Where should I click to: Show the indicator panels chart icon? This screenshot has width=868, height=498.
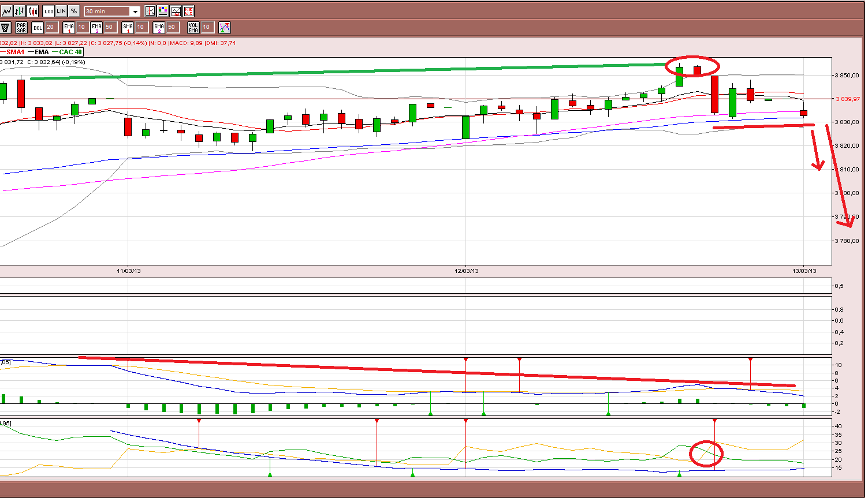[176, 11]
